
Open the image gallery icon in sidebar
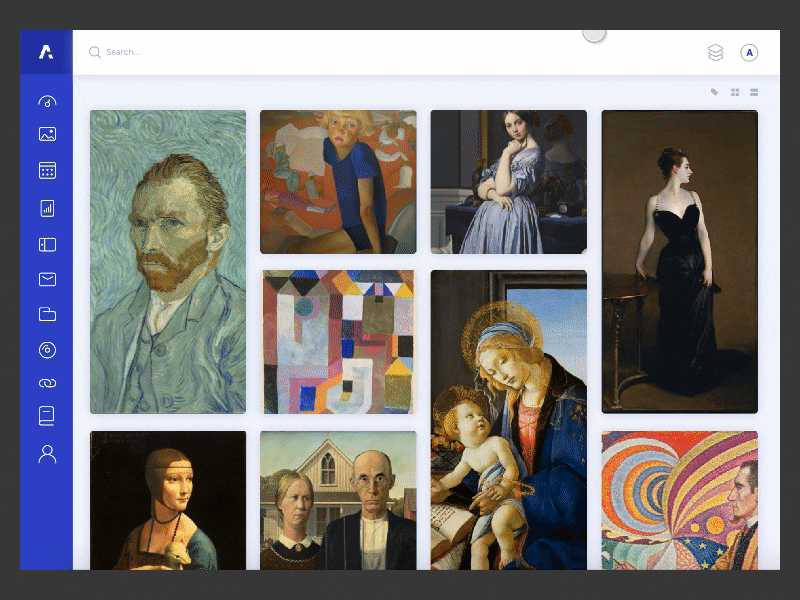47,134
